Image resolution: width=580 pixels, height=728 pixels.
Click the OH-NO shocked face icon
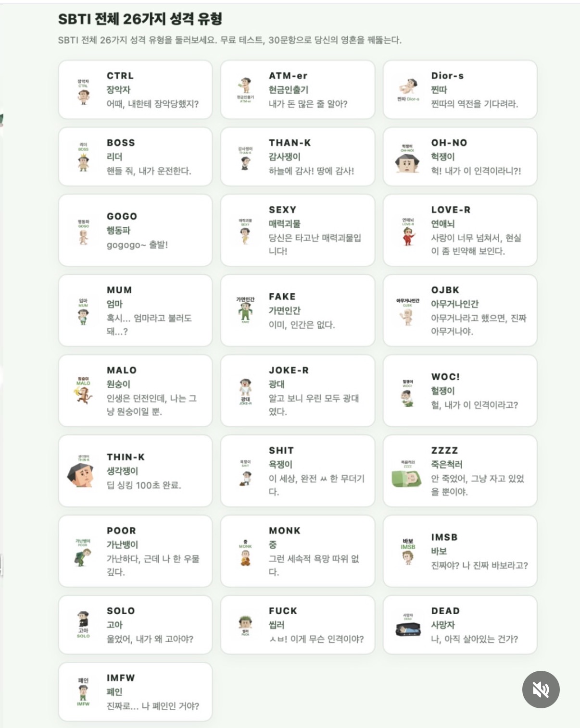(407, 162)
